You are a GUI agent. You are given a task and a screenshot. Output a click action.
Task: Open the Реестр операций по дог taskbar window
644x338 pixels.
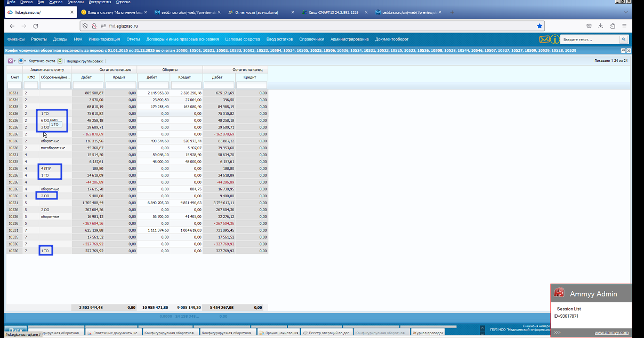(x=327, y=333)
